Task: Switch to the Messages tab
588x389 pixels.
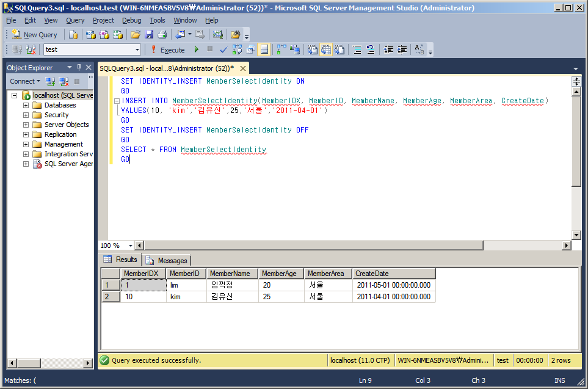Action: pos(167,260)
